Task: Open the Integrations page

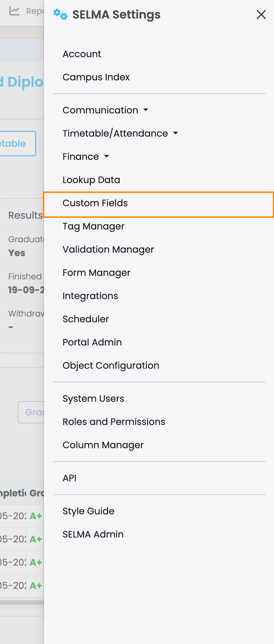Action: [x=90, y=296]
